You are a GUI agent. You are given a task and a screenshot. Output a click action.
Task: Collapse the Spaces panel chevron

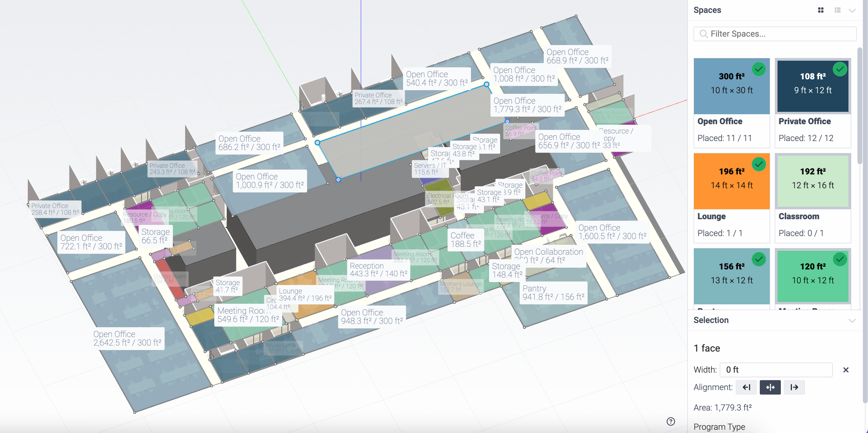click(852, 10)
